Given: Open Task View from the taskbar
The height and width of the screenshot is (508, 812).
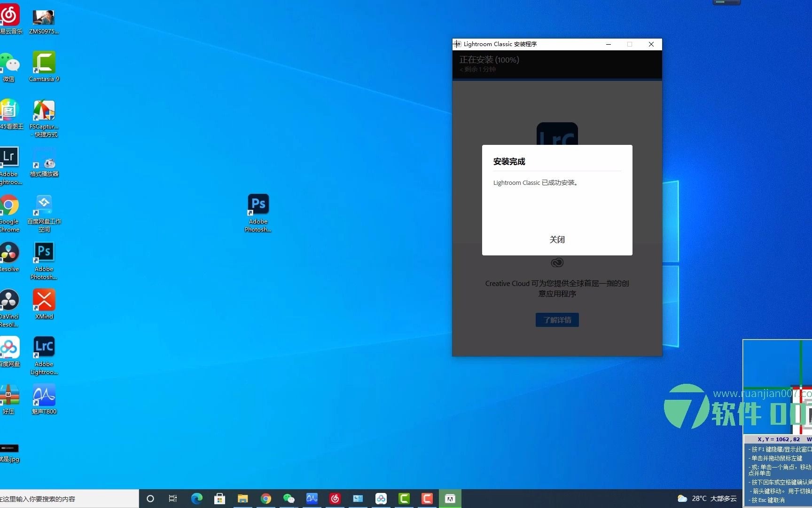Looking at the screenshot, I should coord(173,499).
